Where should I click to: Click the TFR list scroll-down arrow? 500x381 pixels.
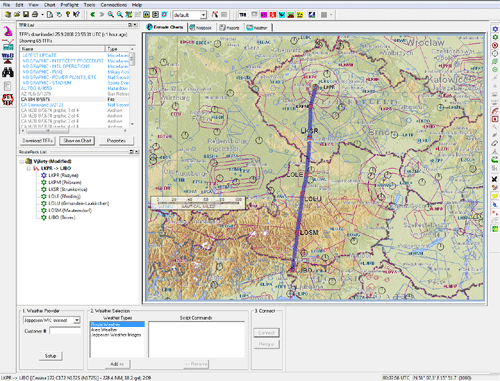tap(132, 124)
